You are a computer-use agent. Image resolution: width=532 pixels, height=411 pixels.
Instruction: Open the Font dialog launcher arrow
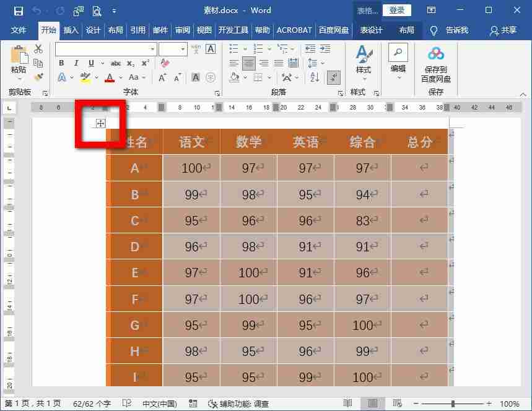(218, 92)
